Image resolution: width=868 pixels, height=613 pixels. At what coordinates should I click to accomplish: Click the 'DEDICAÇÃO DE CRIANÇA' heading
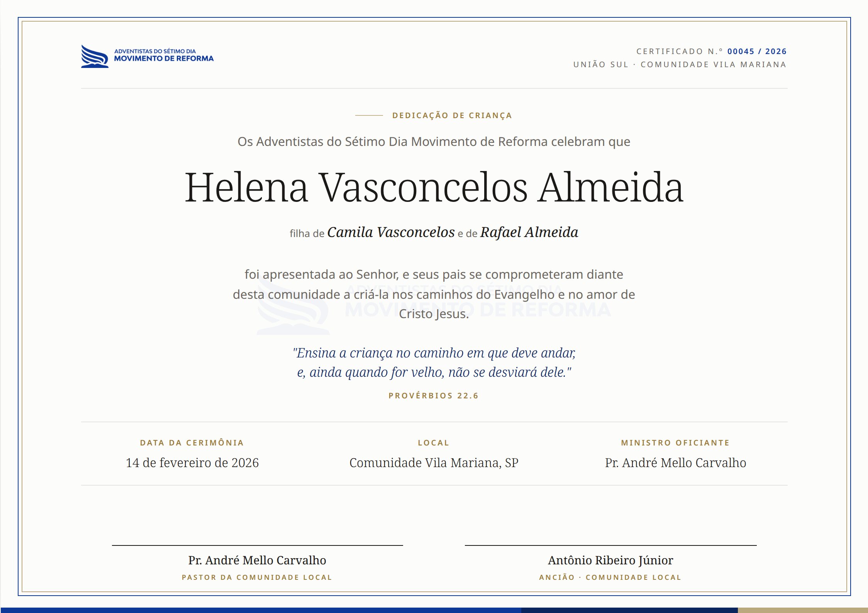452,115
